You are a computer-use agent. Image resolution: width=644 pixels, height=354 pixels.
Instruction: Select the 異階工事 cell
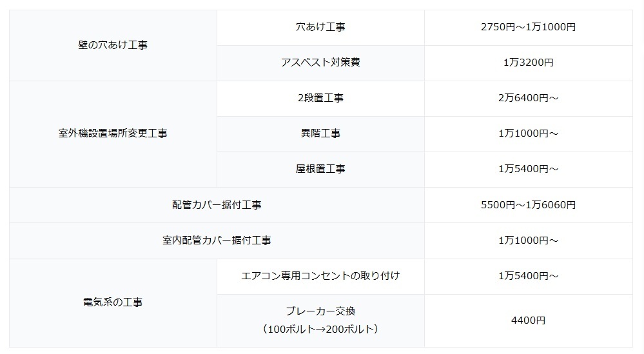(321, 134)
